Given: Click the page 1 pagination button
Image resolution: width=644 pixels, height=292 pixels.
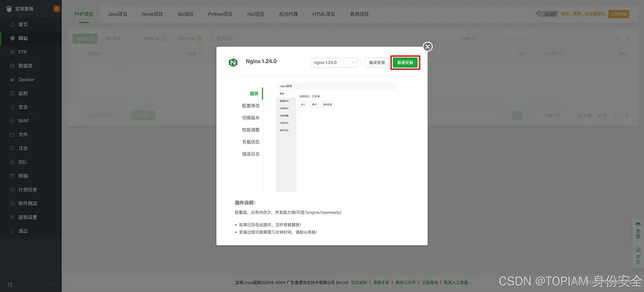Looking at the screenshot, I should click(x=517, y=116).
